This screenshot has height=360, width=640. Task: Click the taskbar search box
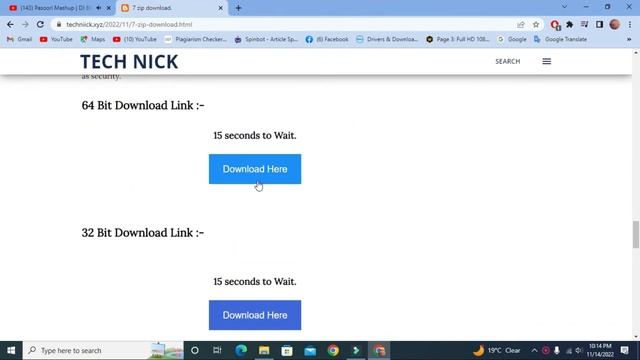103,351
